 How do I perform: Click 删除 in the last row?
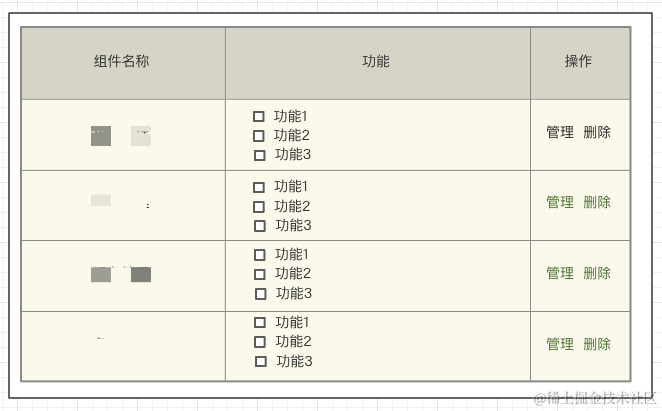pos(597,344)
